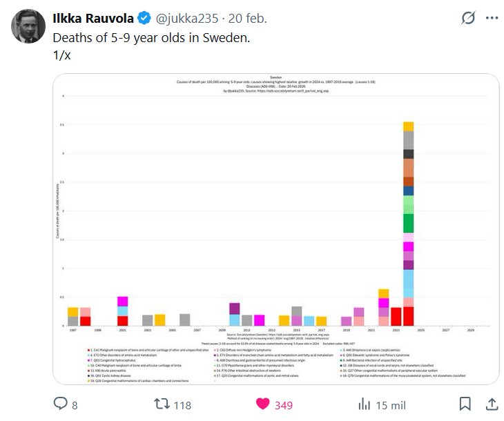
Task: Click the dark green segment of tallest bar
Action: point(408,223)
